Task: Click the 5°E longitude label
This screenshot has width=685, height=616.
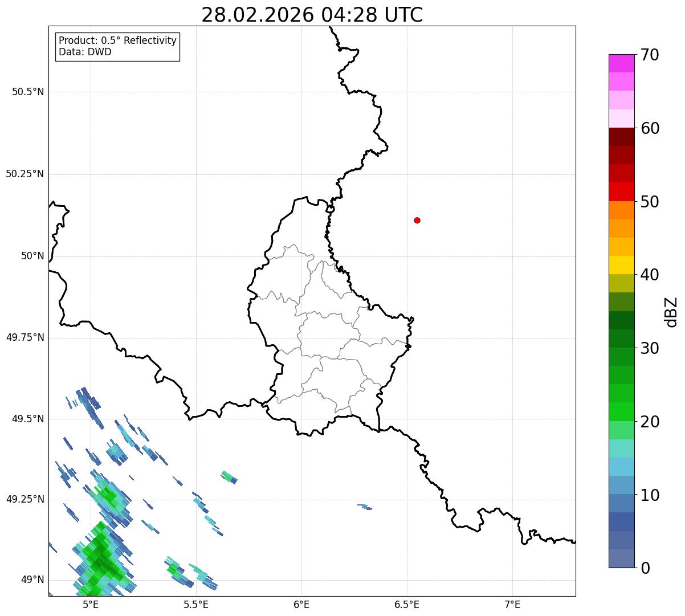Action: (x=91, y=605)
